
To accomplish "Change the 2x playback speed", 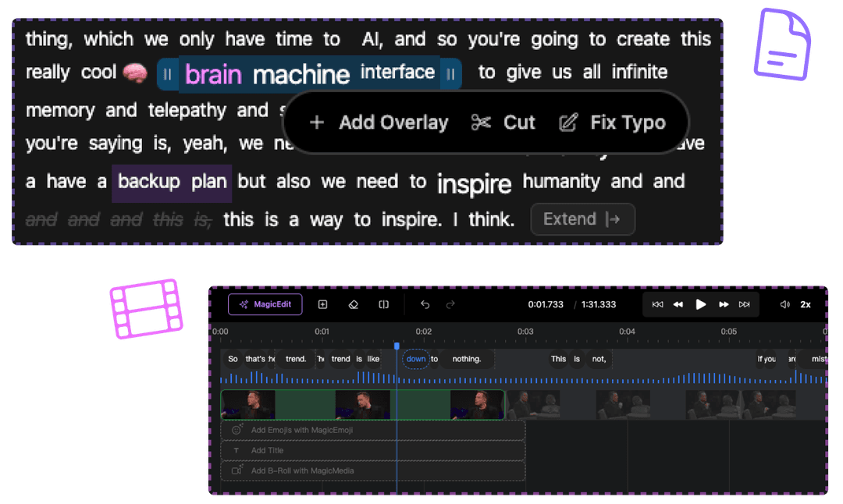I will pos(806,304).
